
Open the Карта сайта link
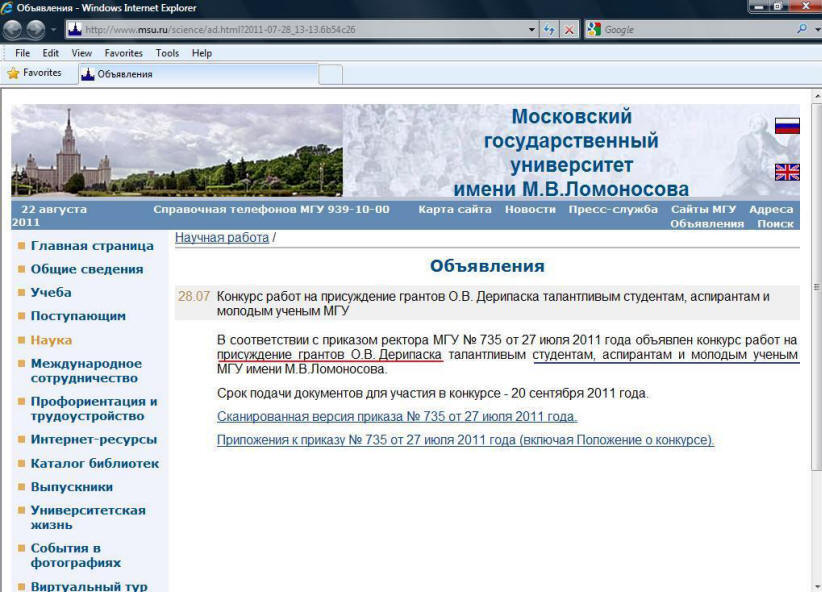tap(455, 209)
